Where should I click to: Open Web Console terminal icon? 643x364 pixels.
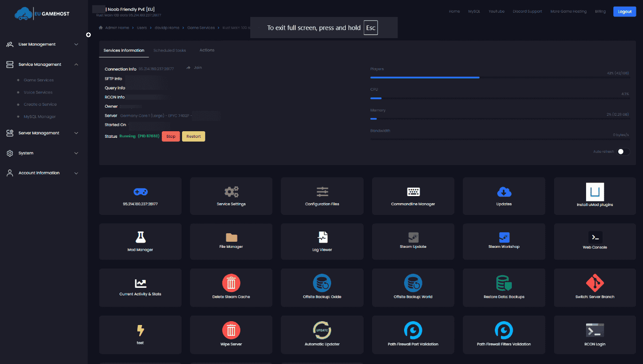point(595,237)
